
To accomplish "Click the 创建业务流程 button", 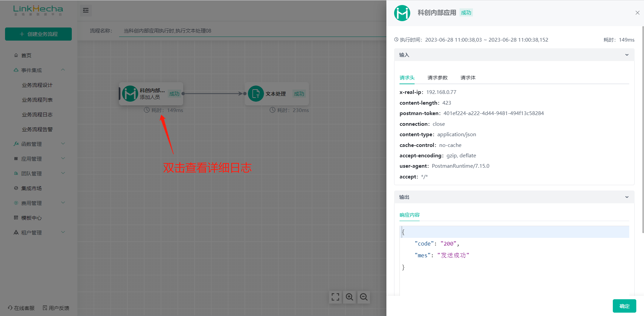I will [38, 34].
